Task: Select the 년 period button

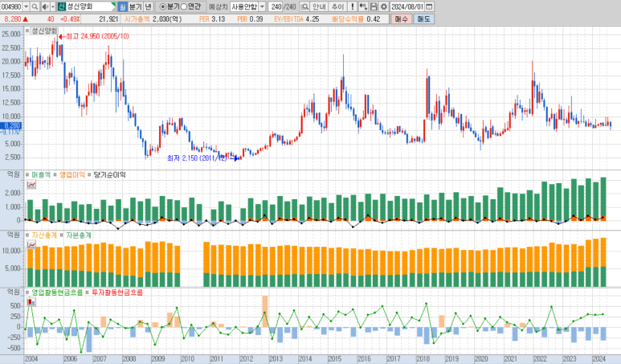Action: (x=148, y=6)
